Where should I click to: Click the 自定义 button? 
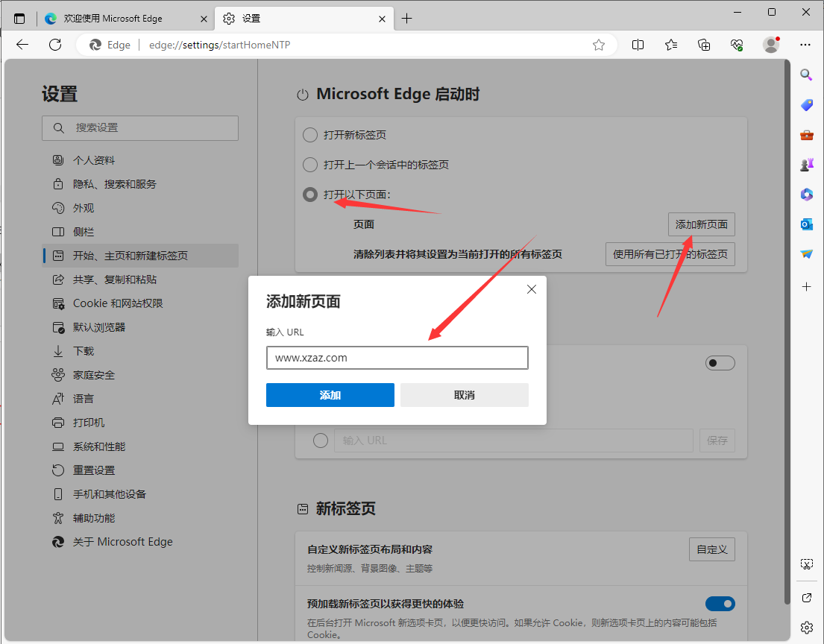click(712, 549)
